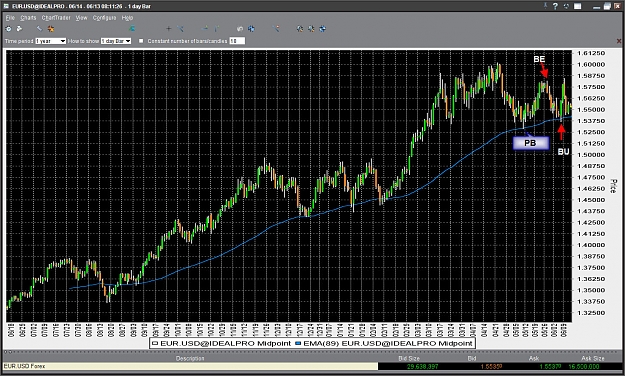Click the EUR.USD@IDEALPRO Midpoint legend label
Screen dimensions: 625x376
click(x=226, y=343)
